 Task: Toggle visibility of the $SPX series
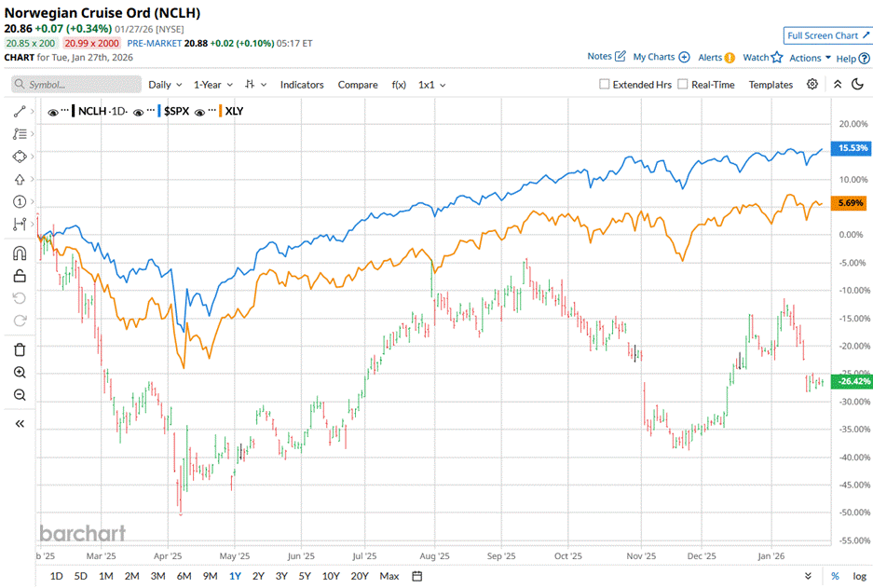click(x=138, y=112)
